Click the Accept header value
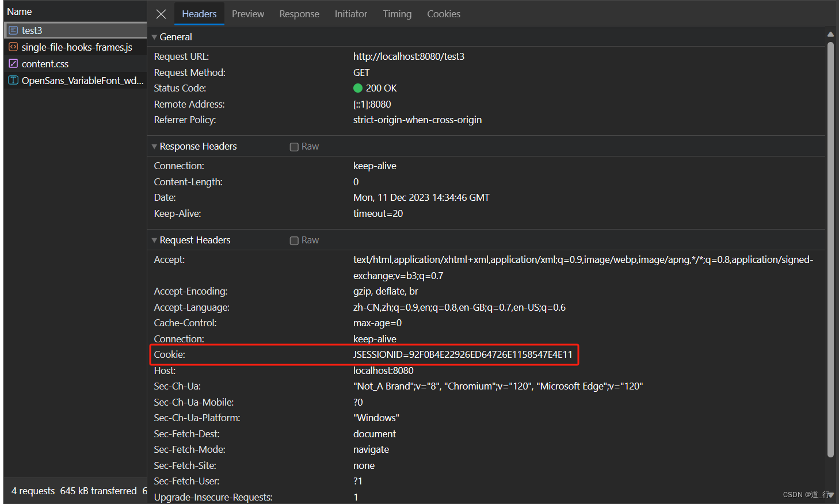 point(583,268)
